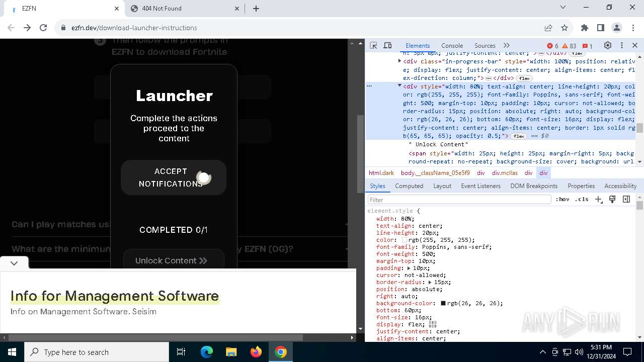Switch to the Elements tab
This screenshot has height=362, width=644.
click(x=418, y=45)
